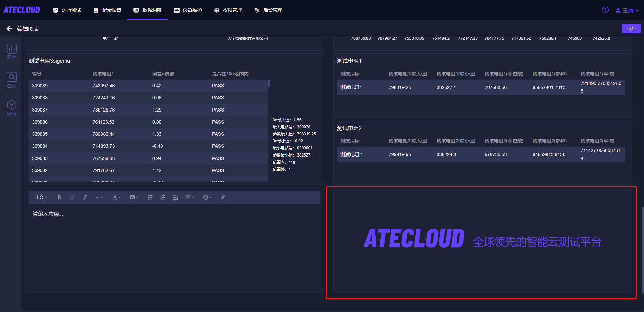The height and width of the screenshot is (312, 644).
Task: Expand the more formatting options dropdown
Action: (99, 197)
